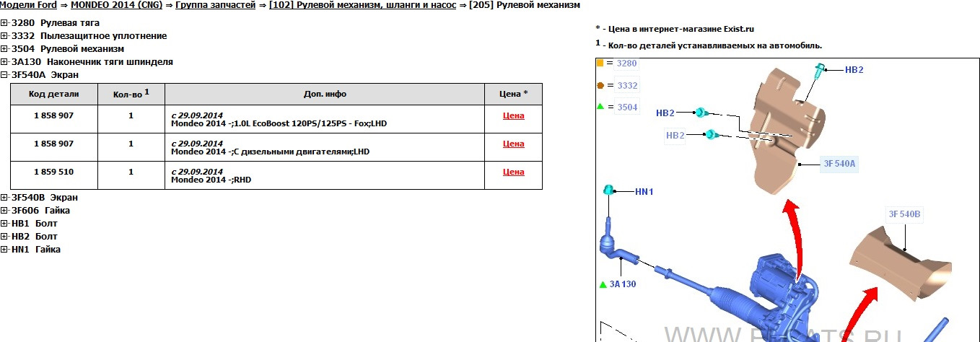Open the [102] Рулевой механизм, шланги breadcrumb
This screenshot has height=342, width=980.
pos(363,5)
